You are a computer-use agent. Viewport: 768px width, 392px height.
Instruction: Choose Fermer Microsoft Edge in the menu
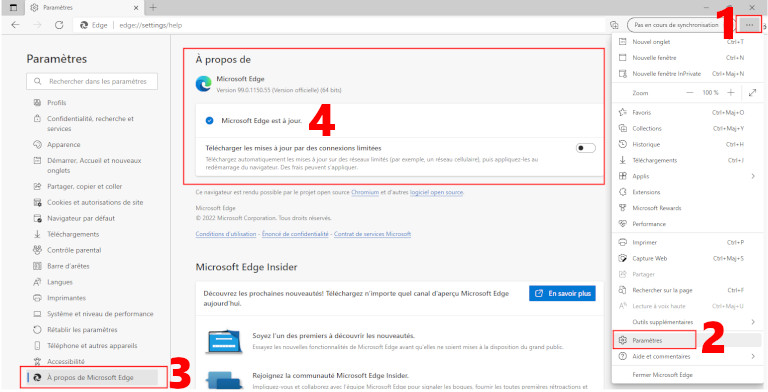pos(686,375)
